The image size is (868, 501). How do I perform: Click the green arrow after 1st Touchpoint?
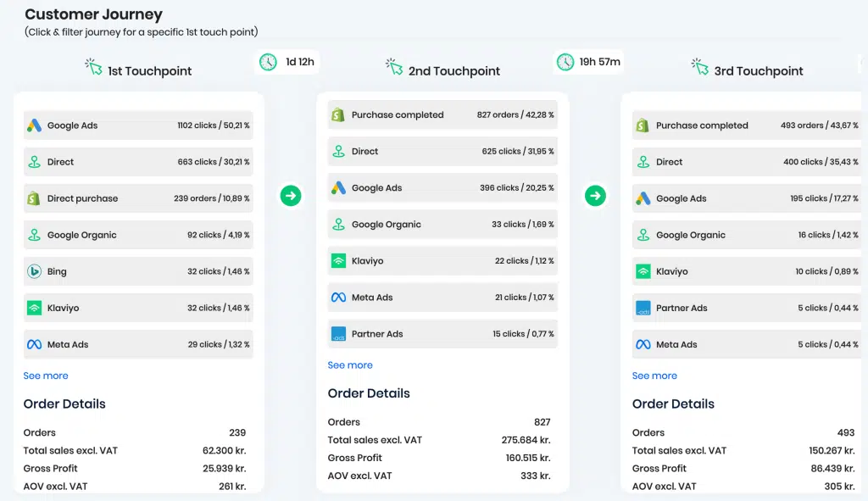coord(291,196)
